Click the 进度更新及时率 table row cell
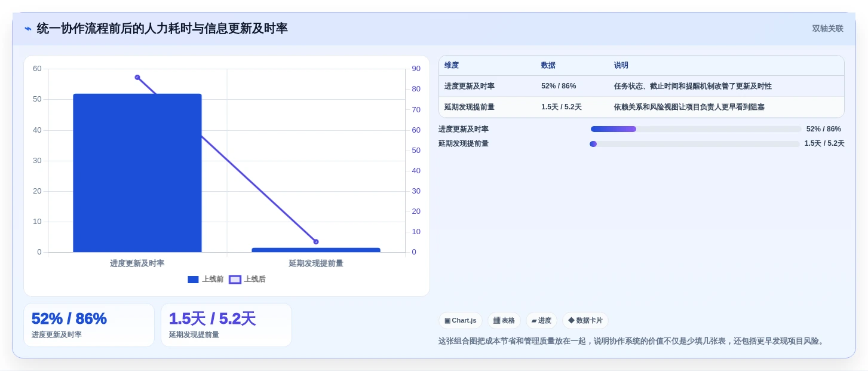The height and width of the screenshot is (371, 868). [x=470, y=86]
